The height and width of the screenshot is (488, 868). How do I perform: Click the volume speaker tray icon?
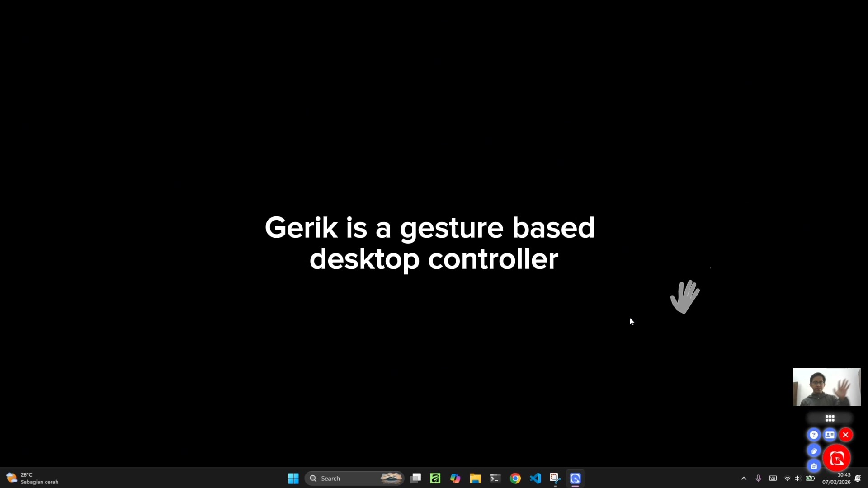click(x=797, y=478)
